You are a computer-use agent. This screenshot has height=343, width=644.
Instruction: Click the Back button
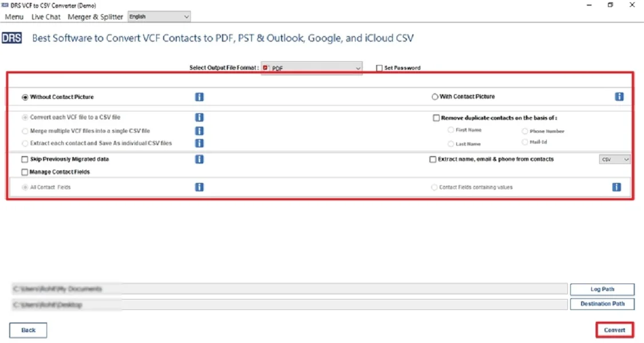pyautogui.click(x=29, y=330)
